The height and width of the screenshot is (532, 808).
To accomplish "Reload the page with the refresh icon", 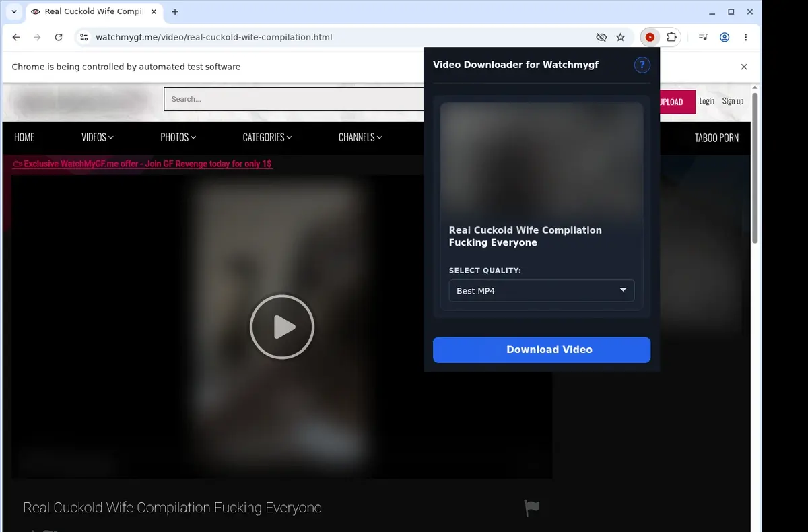I will [x=59, y=37].
